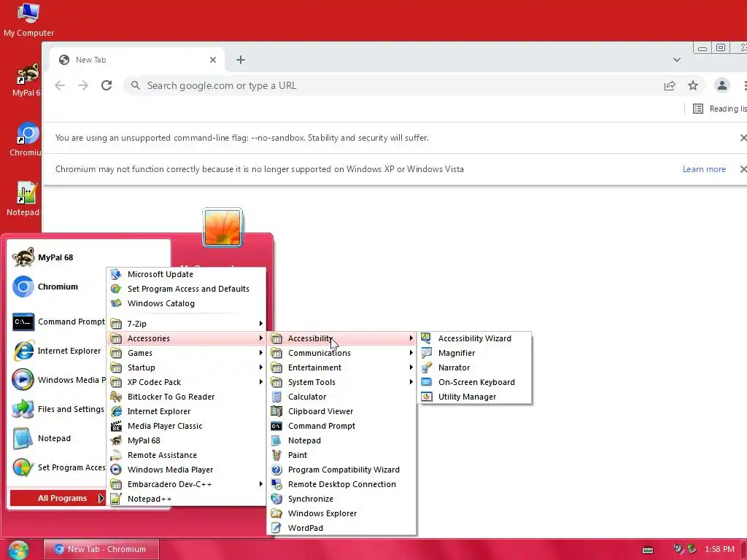Expand Entertainment submenu
The image size is (747, 560).
(x=341, y=367)
